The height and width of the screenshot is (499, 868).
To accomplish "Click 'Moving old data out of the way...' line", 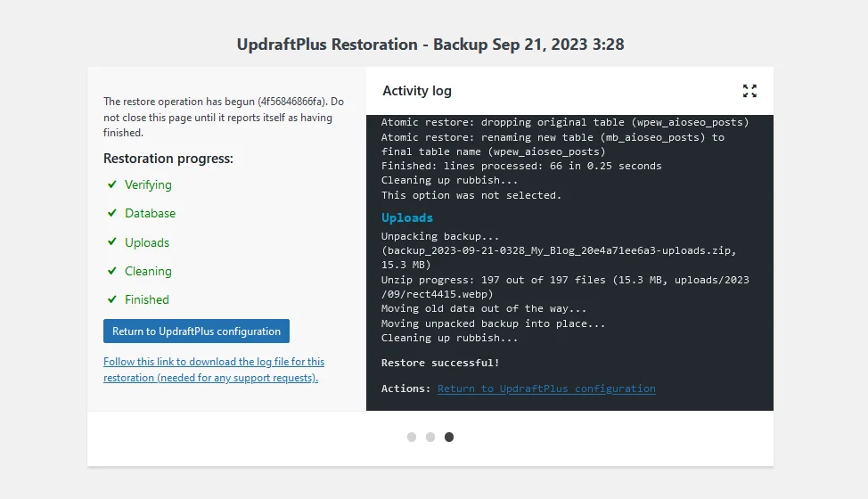I will click(484, 308).
